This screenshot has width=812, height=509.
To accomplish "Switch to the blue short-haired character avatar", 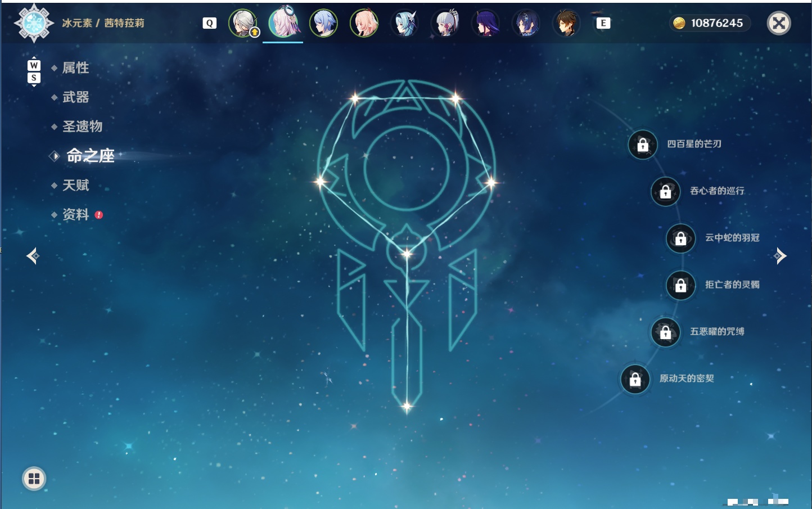I will pyautogui.click(x=324, y=24).
